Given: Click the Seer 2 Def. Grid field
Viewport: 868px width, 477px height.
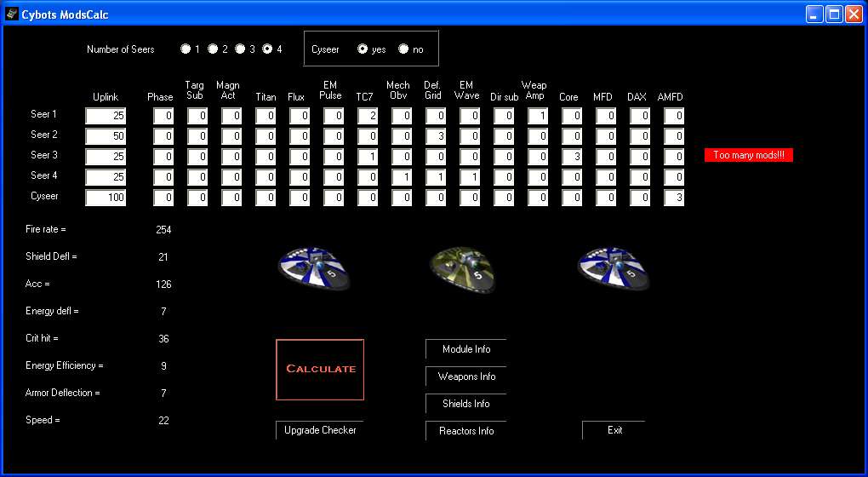Looking at the screenshot, I should [436, 136].
